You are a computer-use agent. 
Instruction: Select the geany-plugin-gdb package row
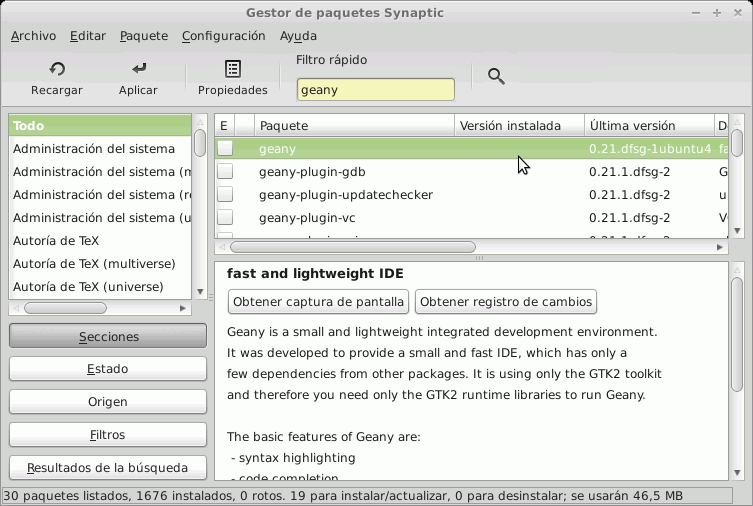(x=471, y=171)
